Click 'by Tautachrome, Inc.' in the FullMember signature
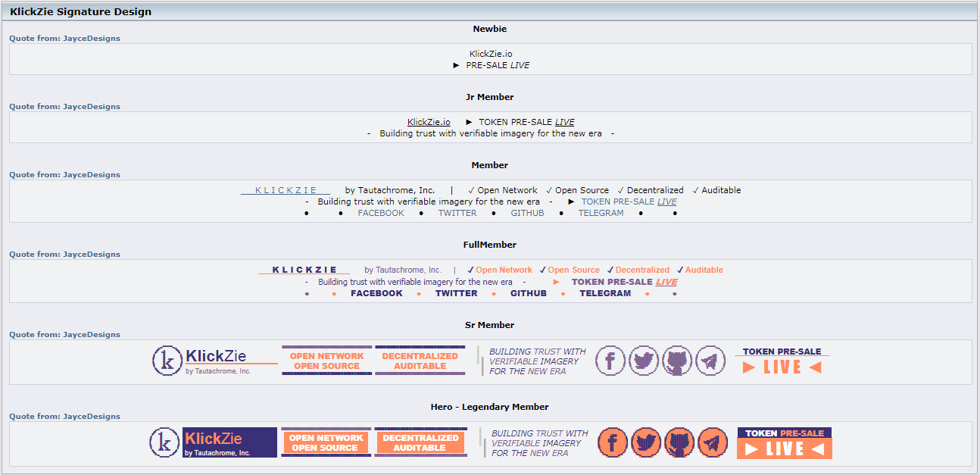Screen dimensions: 980x475 [x=403, y=270]
